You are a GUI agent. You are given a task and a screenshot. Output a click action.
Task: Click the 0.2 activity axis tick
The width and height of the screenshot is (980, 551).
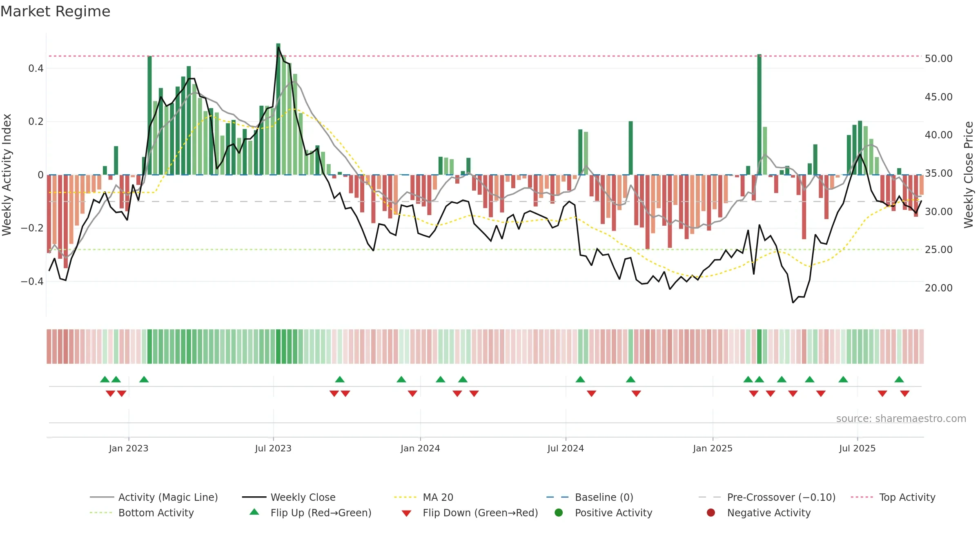click(36, 121)
